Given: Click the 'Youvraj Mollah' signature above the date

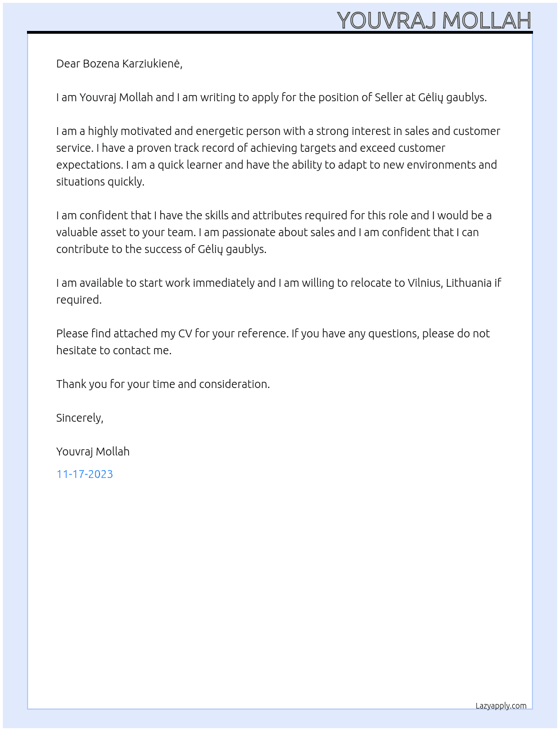Looking at the screenshot, I should [x=93, y=452].
